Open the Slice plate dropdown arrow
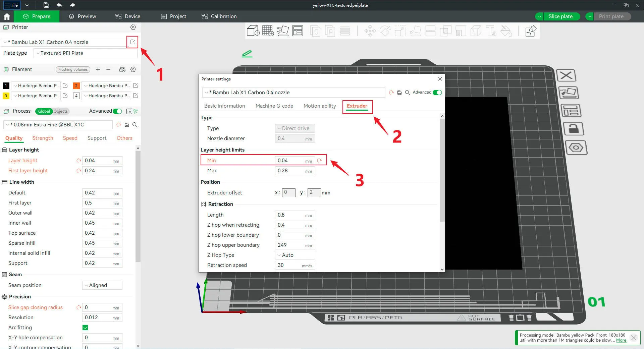Image resolution: width=644 pixels, height=349 pixels. 540,16
